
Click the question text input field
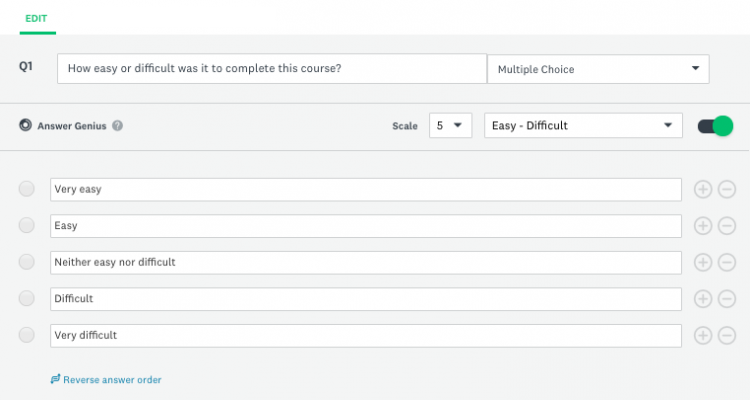point(272,69)
